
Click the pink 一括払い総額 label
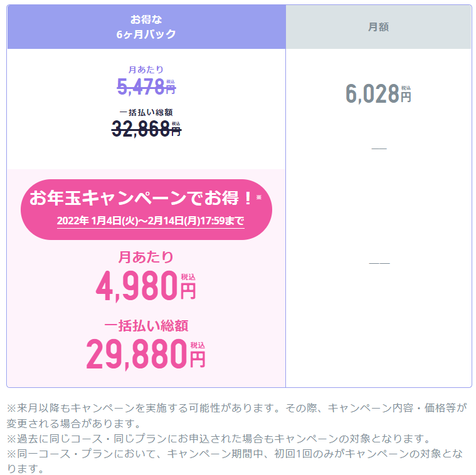146,326
